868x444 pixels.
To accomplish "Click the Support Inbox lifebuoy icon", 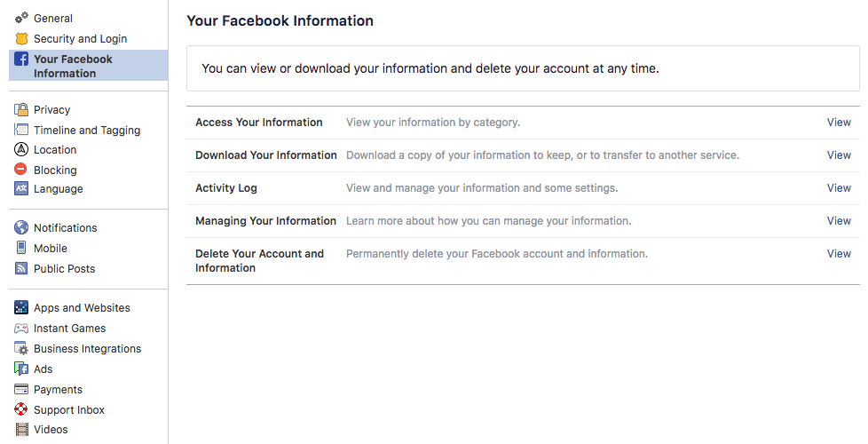I will click(x=21, y=410).
